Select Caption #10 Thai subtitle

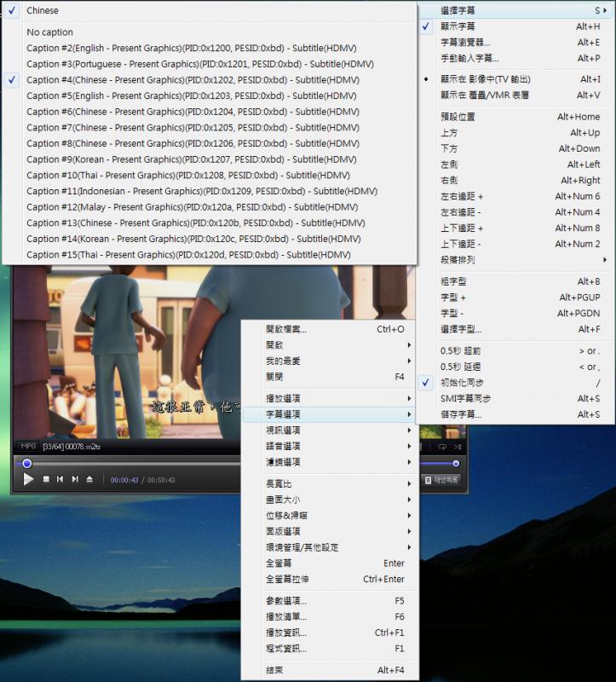210,176
